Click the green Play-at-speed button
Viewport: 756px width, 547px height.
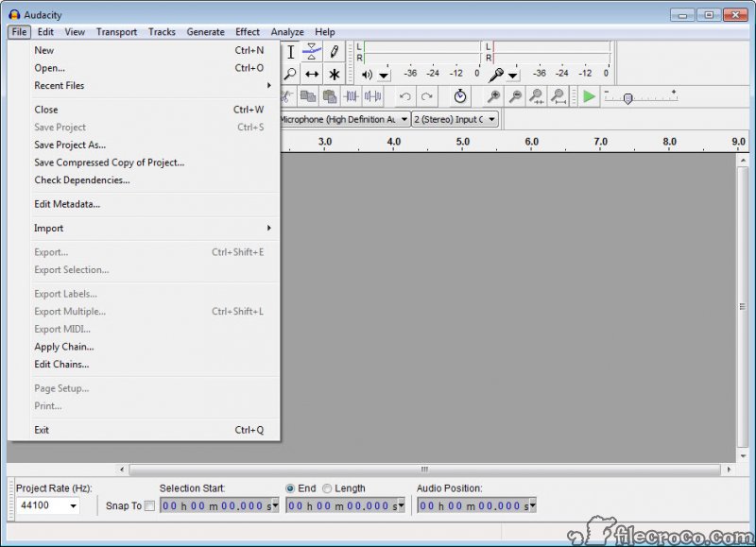tap(589, 96)
